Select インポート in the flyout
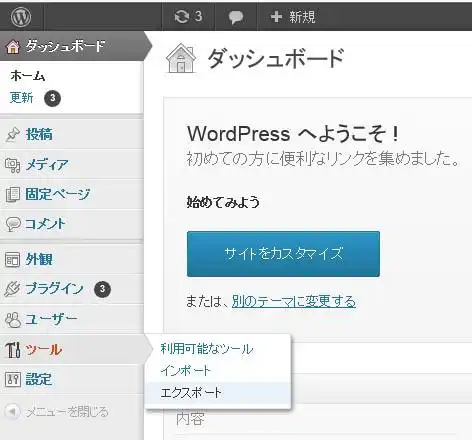This screenshot has width=472, height=440. tap(186, 371)
